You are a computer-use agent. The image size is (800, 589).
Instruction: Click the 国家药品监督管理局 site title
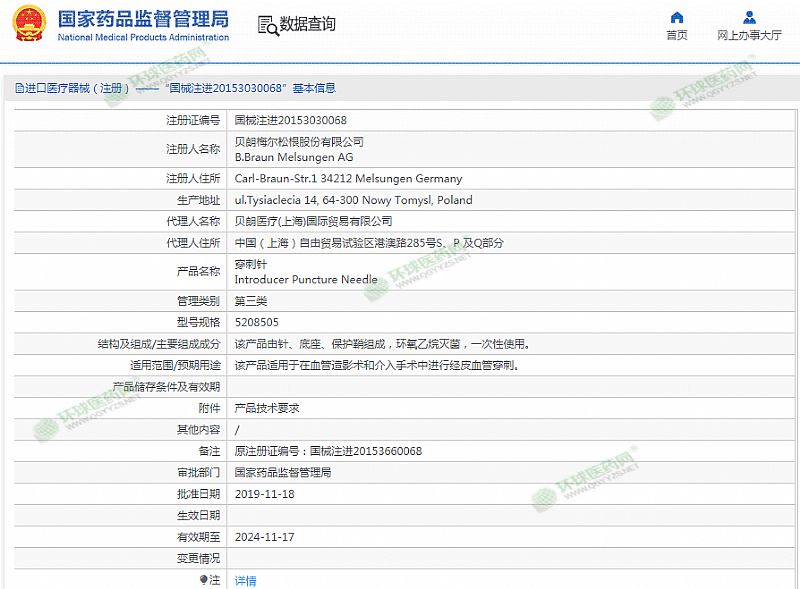click(143, 19)
